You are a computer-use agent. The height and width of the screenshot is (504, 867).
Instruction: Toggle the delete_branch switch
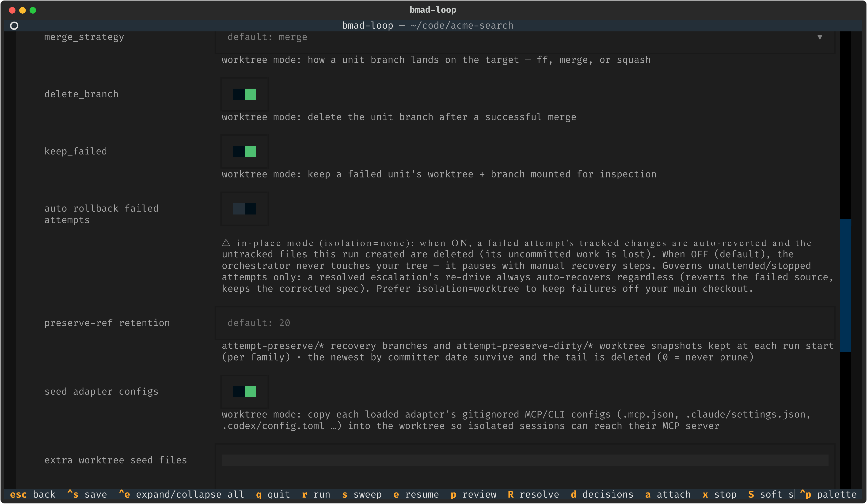[x=245, y=94]
